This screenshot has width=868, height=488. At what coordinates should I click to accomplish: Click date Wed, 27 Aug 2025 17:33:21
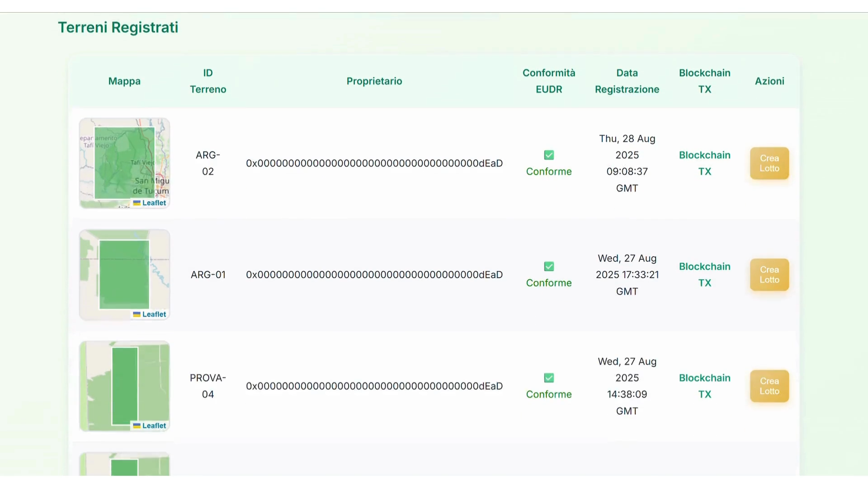tap(627, 275)
